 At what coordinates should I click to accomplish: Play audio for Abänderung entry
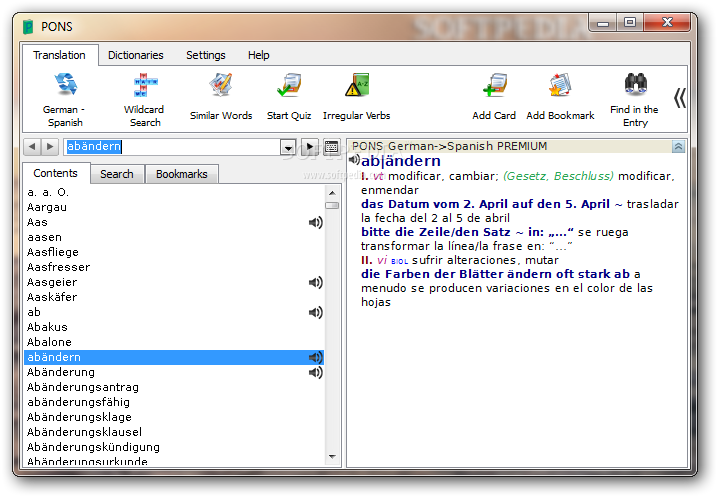click(x=315, y=372)
